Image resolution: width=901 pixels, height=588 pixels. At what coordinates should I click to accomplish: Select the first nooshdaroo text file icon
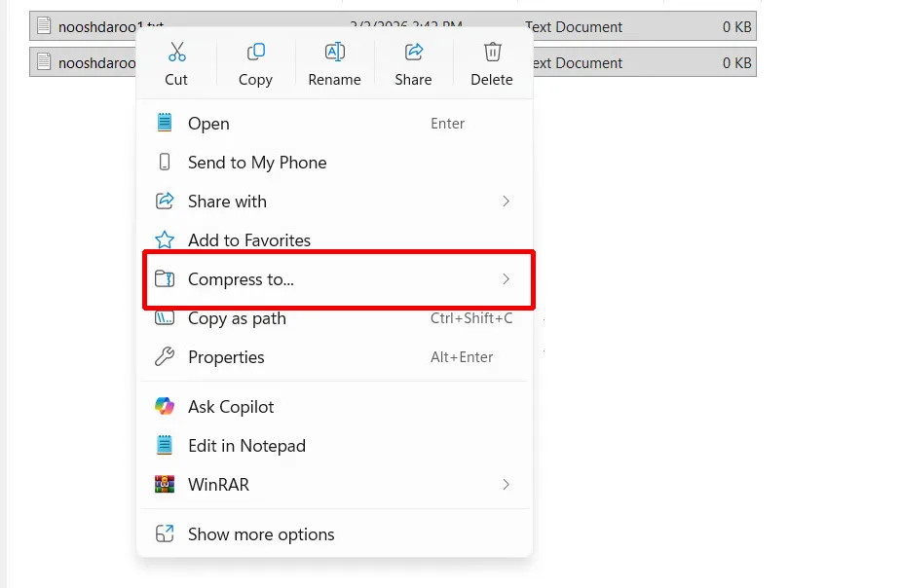[43, 26]
